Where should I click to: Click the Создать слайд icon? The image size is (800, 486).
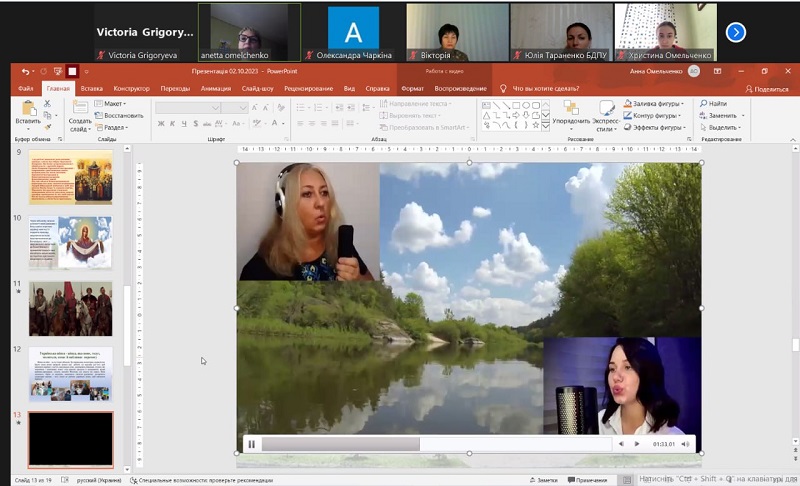(80, 109)
